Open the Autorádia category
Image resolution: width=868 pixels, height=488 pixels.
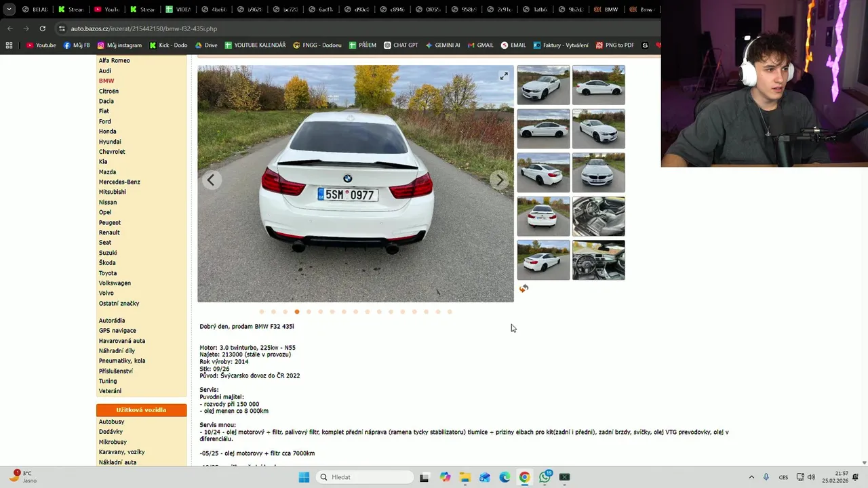(112, 321)
